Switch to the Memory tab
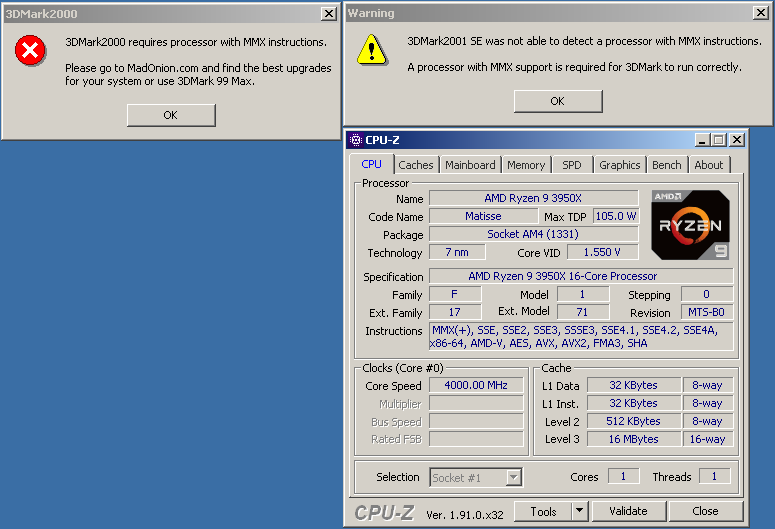This screenshot has width=775, height=529. [526, 165]
